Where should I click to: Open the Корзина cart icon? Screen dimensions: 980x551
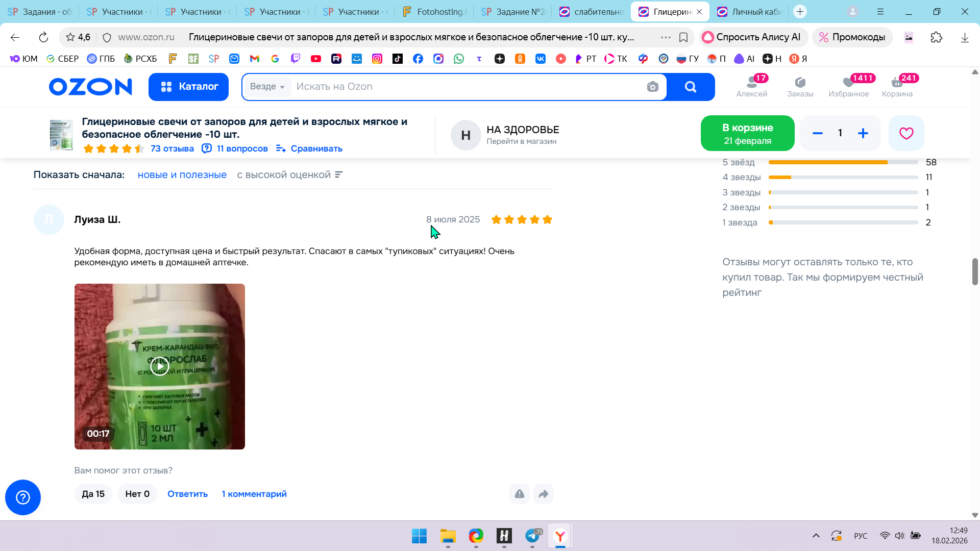[x=897, y=86]
